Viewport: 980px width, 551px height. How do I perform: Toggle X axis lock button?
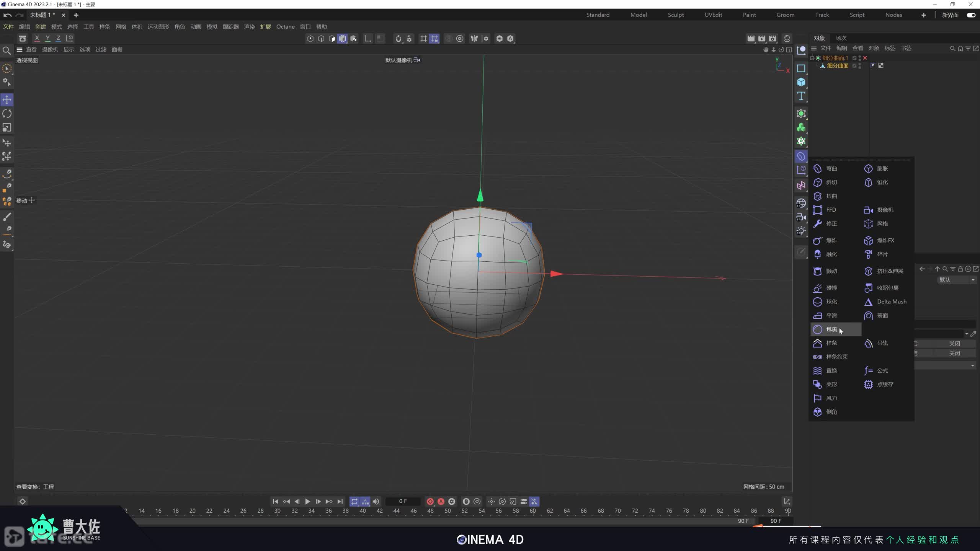click(37, 38)
